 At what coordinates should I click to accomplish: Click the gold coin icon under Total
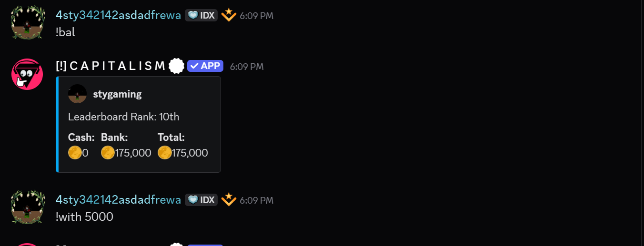pos(164,153)
